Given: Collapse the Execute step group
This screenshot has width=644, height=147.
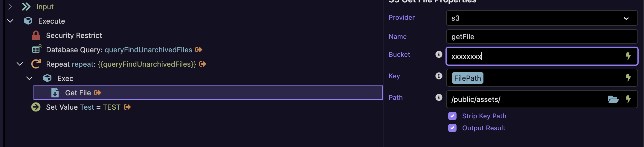Looking at the screenshot, I should [10, 21].
